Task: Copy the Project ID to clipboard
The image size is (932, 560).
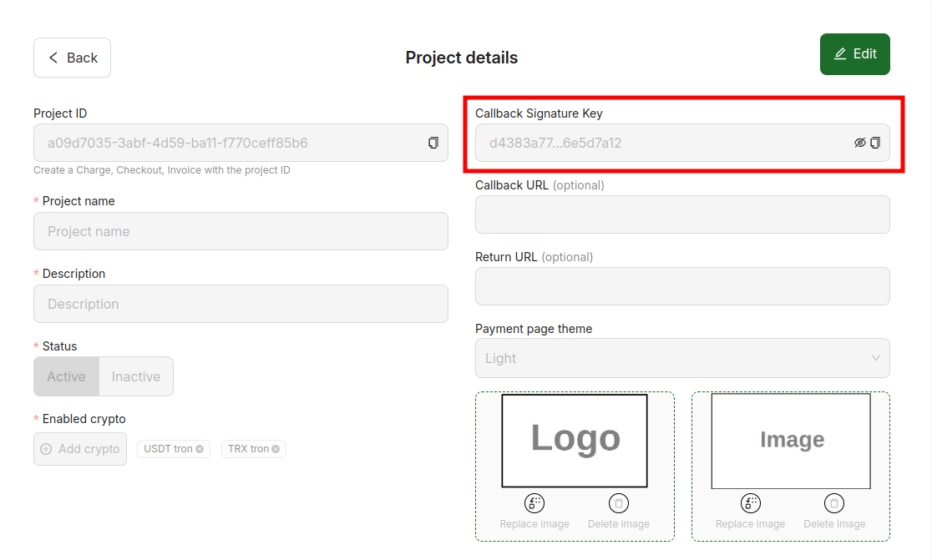Action: (433, 143)
